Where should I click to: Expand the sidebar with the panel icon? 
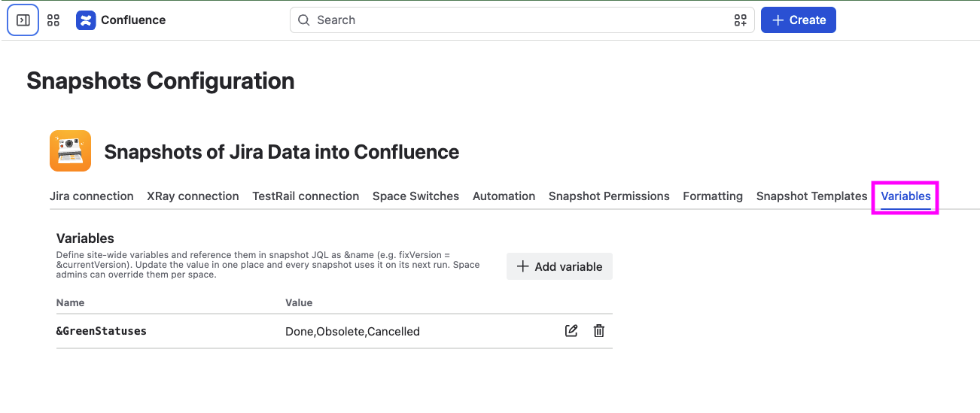23,20
